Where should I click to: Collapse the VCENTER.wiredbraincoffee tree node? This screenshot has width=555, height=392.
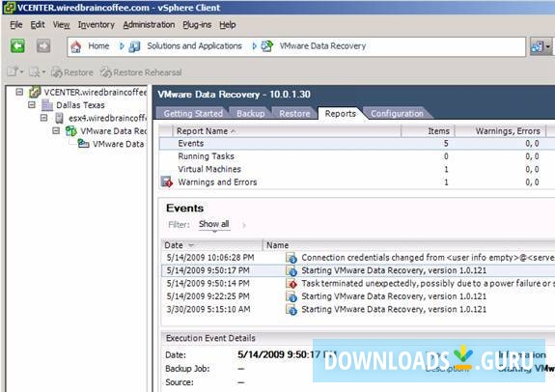click(19, 92)
